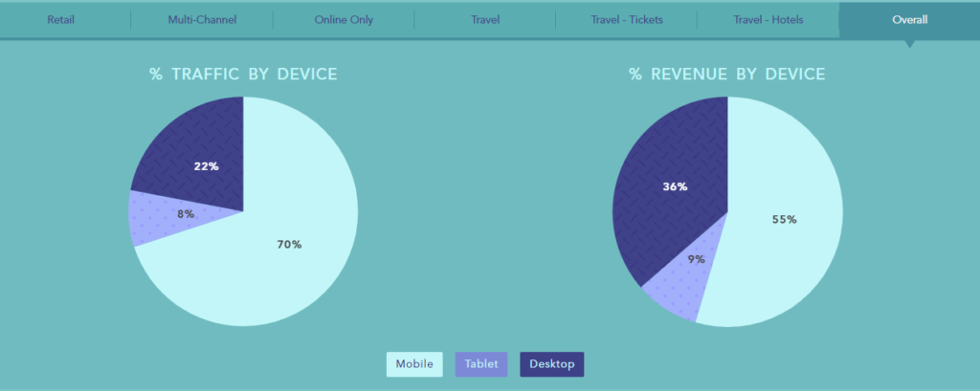This screenshot has height=391, width=980.
Task: Click the '% REVENUE BY DEVICE' heading
Action: click(x=727, y=75)
